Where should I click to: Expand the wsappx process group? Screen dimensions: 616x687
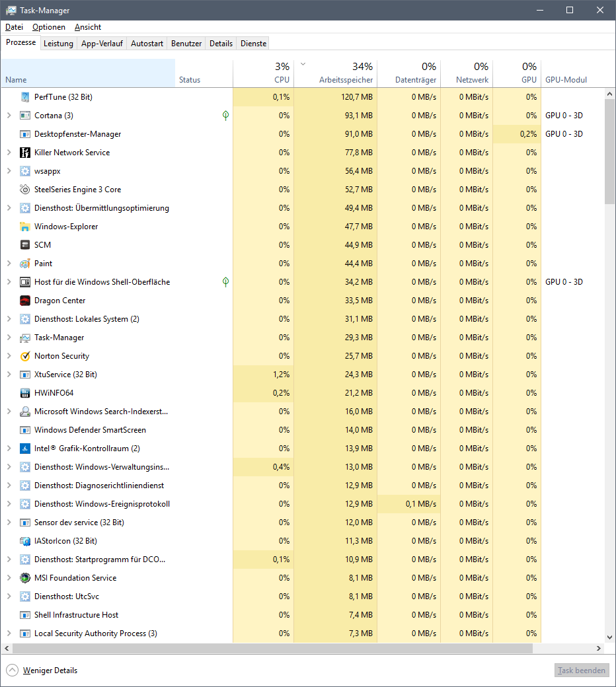[9, 171]
